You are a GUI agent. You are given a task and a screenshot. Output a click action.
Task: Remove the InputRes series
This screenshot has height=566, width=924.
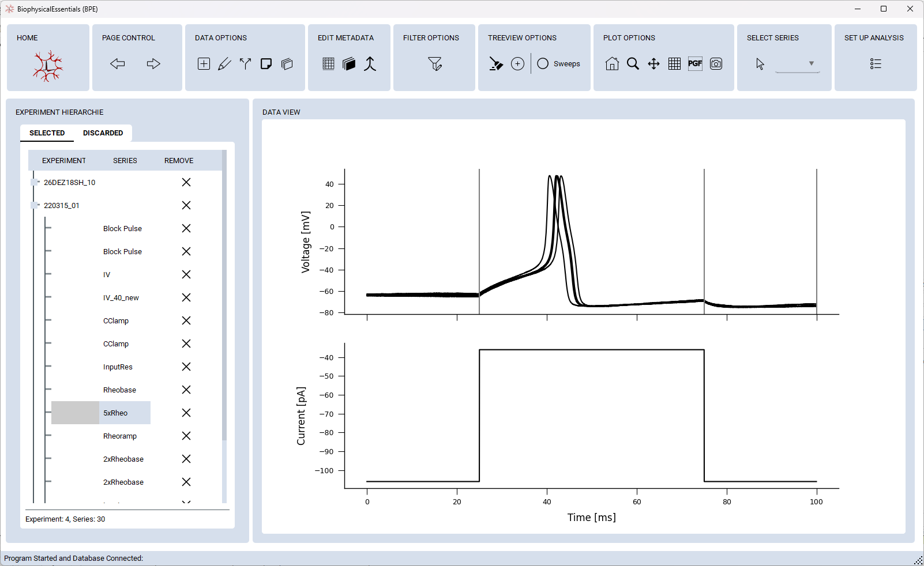tap(186, 367)
